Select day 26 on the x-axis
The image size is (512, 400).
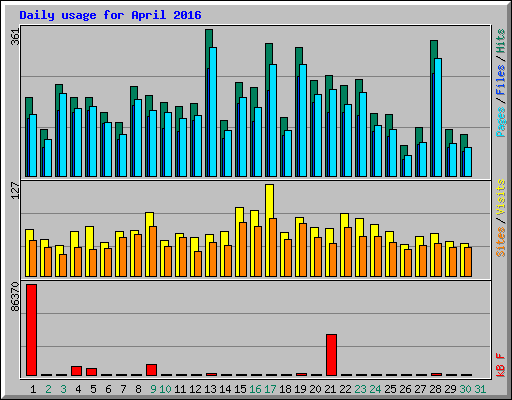405,389
